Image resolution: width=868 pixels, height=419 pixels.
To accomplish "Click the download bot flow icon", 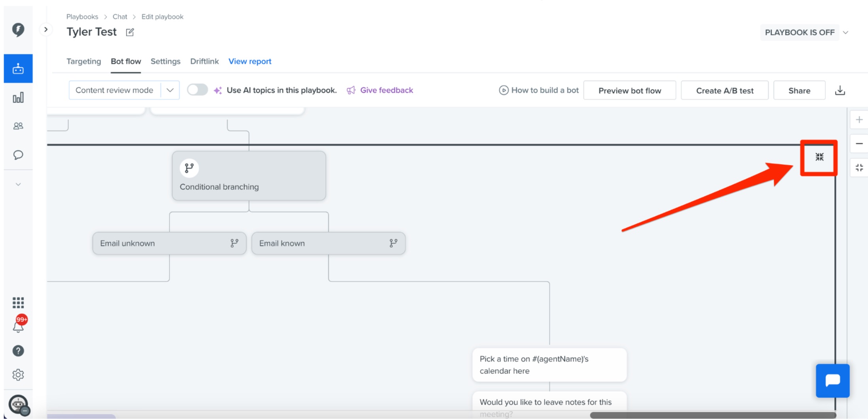I will (x=840, y=91).
